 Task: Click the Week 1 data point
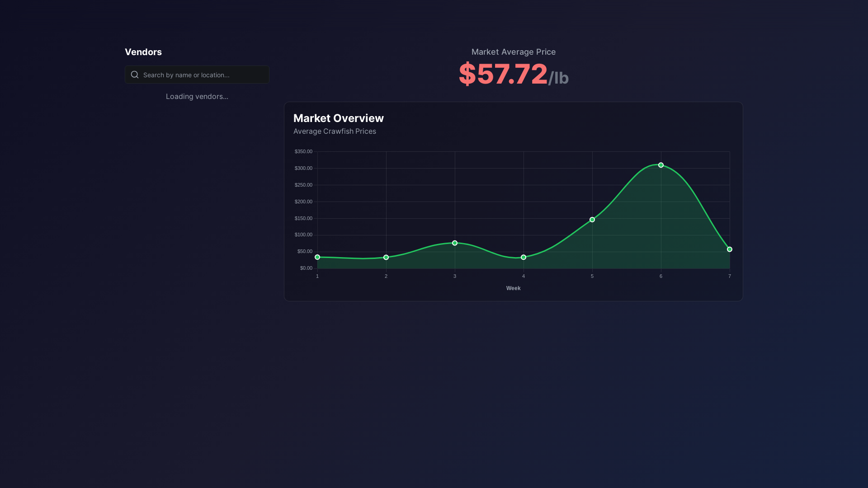coord(317,257)
